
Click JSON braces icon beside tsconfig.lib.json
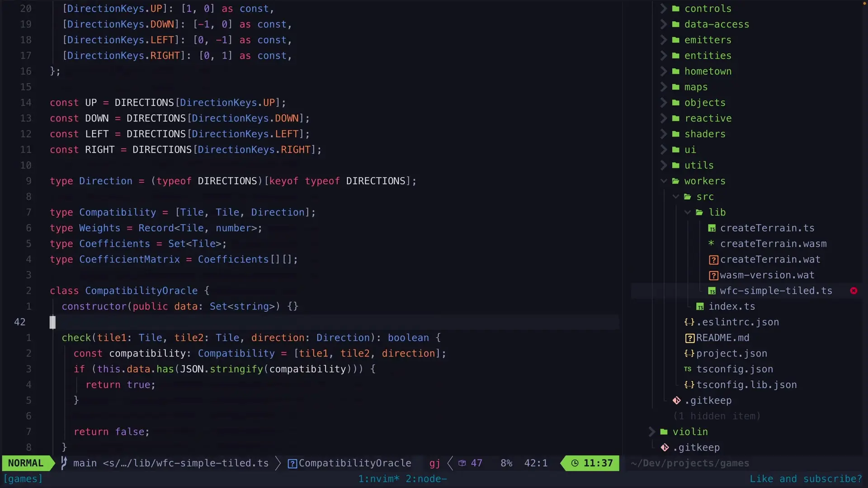point(689,385)
